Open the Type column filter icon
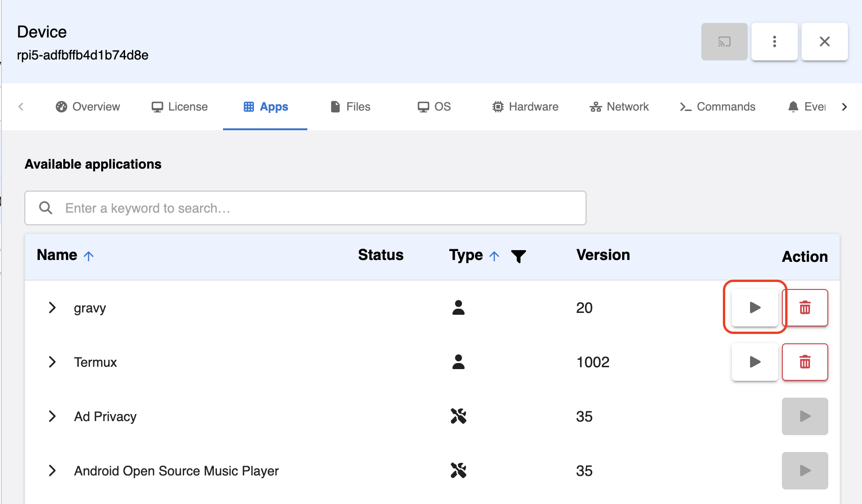 (x=518, y=256)
